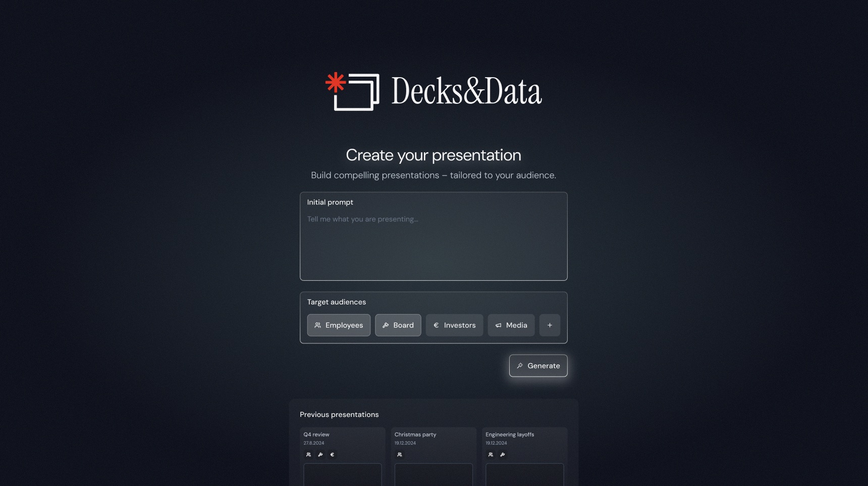
Task: Enable the Media target audience
Action: [x=511, y=325]
